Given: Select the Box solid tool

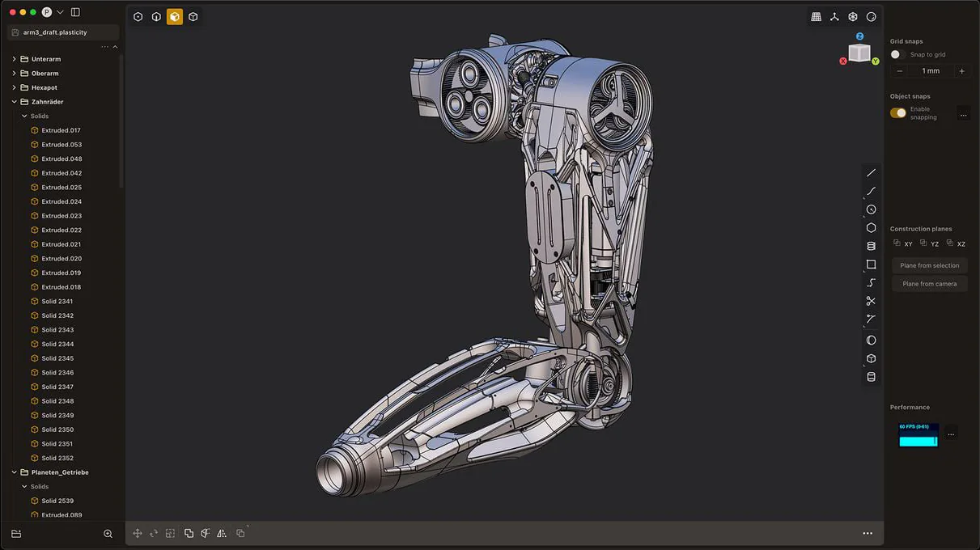Looking at the screenshot, I should coord(871,358).
